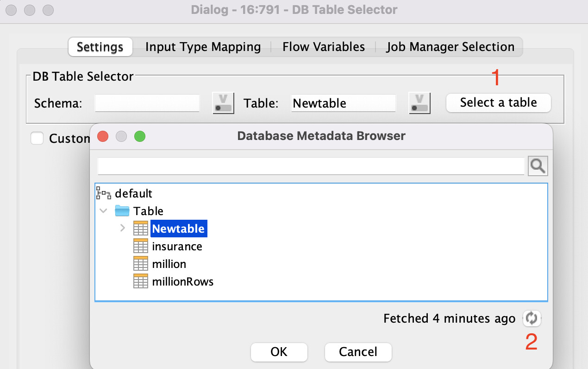This screenshot has width=588, height=369.
Task: Close the Database Metadata Browser window
Action: (103, 136)
